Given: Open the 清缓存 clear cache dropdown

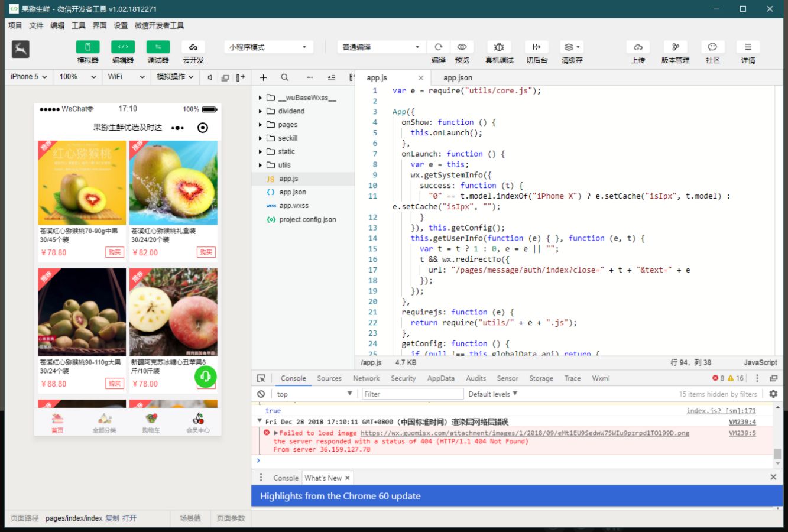Looking at the screenshot, I should tap(572, 47).
